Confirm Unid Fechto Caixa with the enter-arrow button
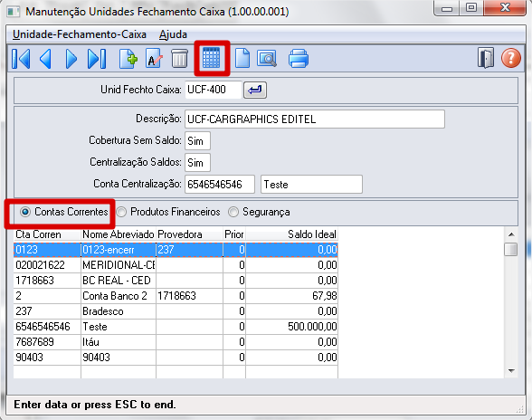This screenshot has height=420, width=532. (x=255, y=90)
